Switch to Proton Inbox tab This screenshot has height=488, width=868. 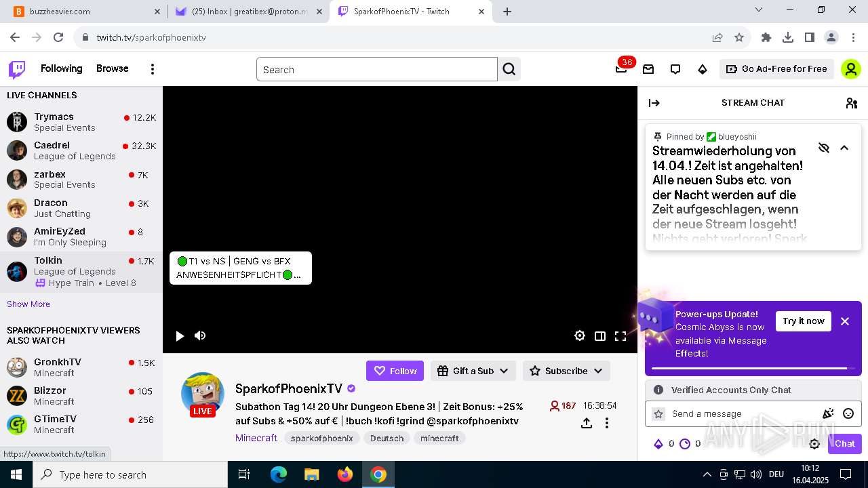click(x=248, y=12)
